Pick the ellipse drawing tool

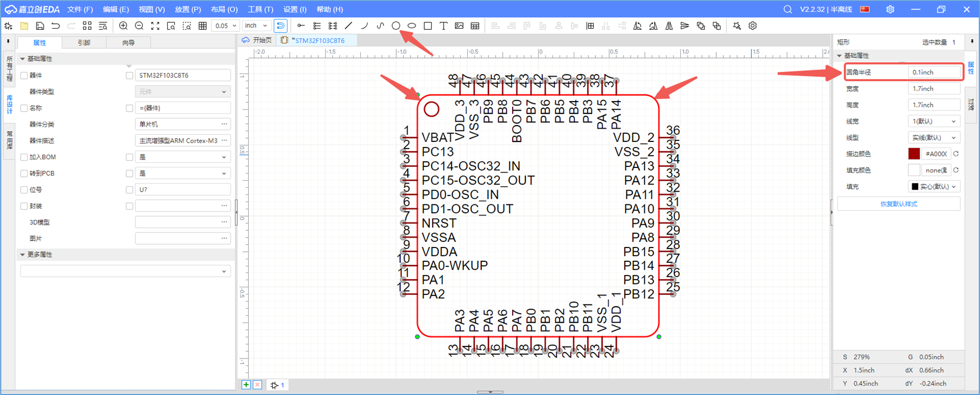[412, 26]
